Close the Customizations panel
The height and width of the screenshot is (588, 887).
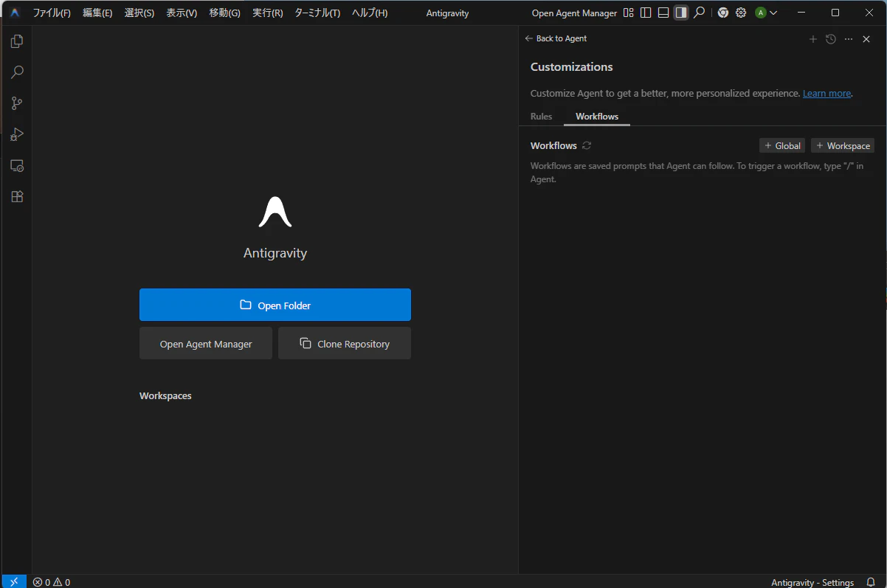click(866, 39)
